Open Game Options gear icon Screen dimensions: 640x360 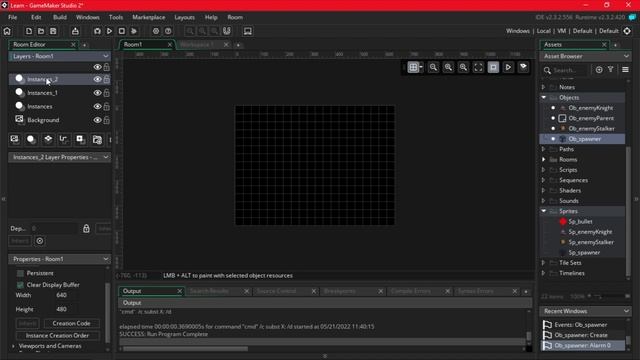156,31
